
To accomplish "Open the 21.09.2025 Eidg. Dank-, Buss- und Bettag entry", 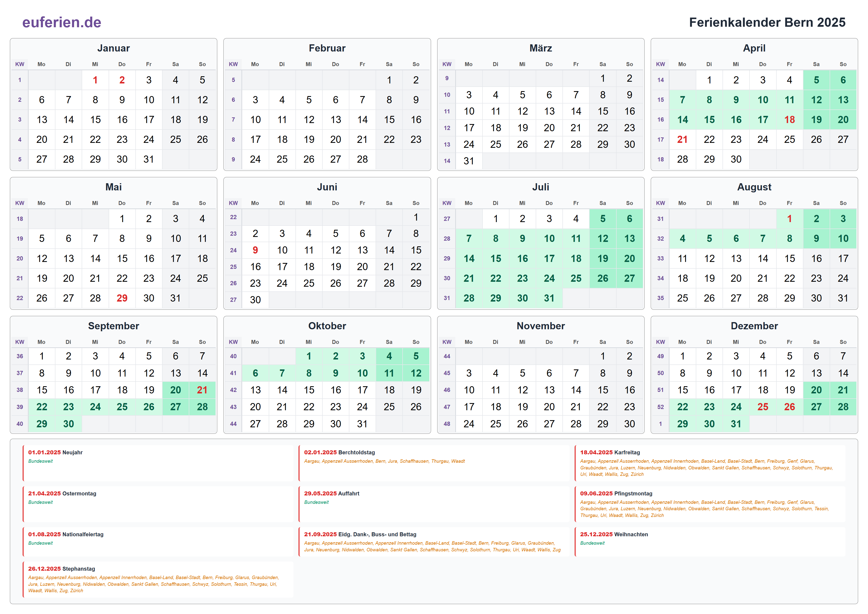I will pos(434,542).
